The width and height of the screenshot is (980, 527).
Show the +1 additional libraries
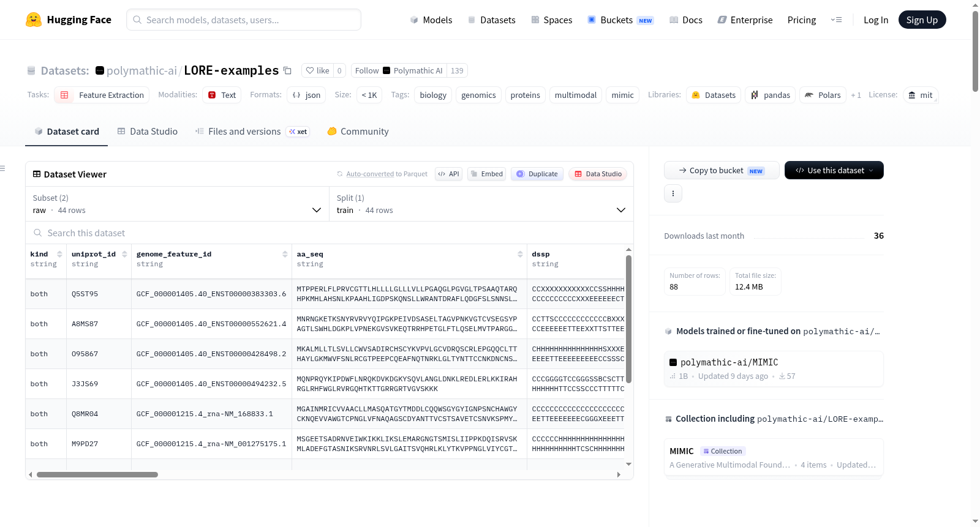tap(856, 95)
